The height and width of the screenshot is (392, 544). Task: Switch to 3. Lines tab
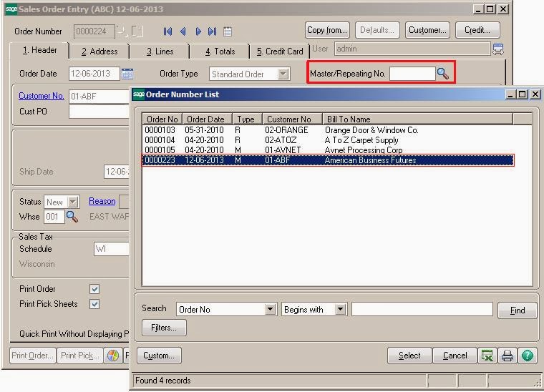point(160,52)
